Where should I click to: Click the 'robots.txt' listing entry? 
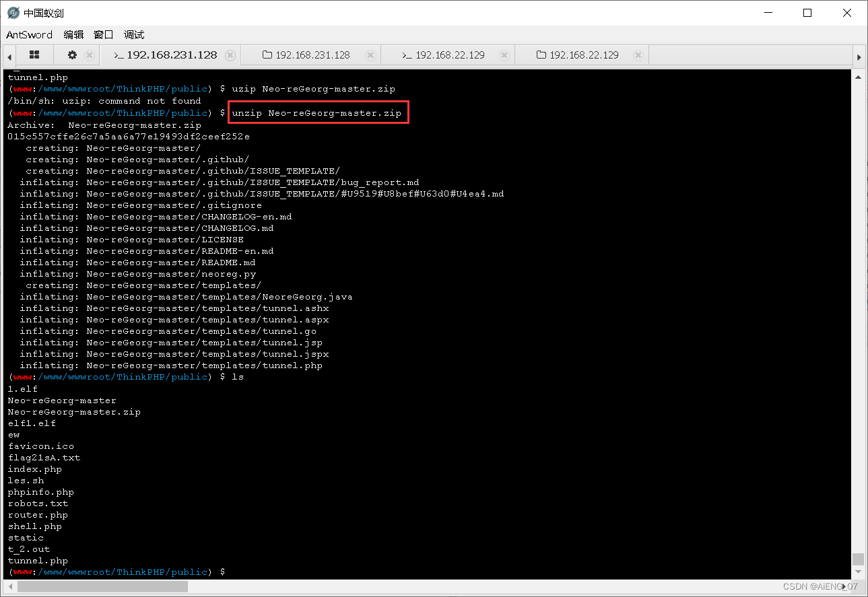click(38, 503)
